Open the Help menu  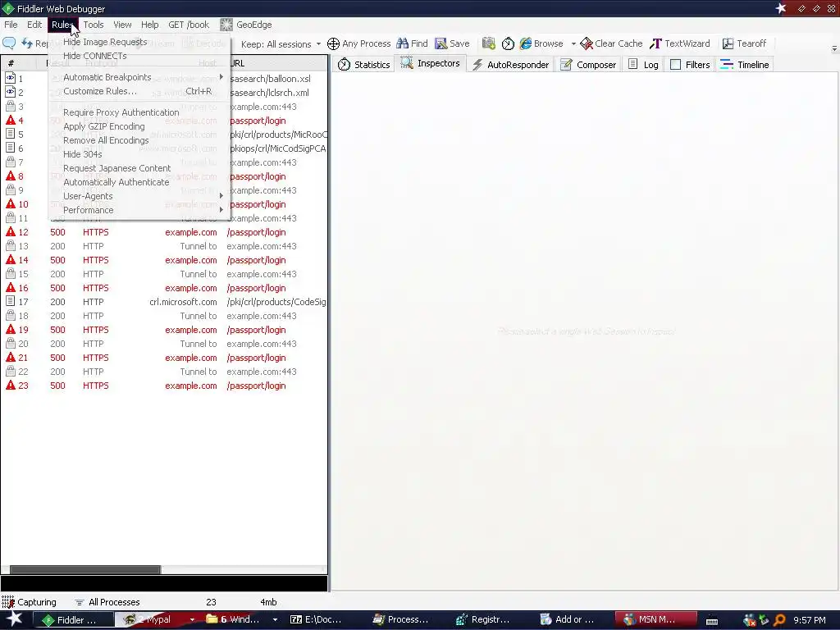[x=149, y=25]
